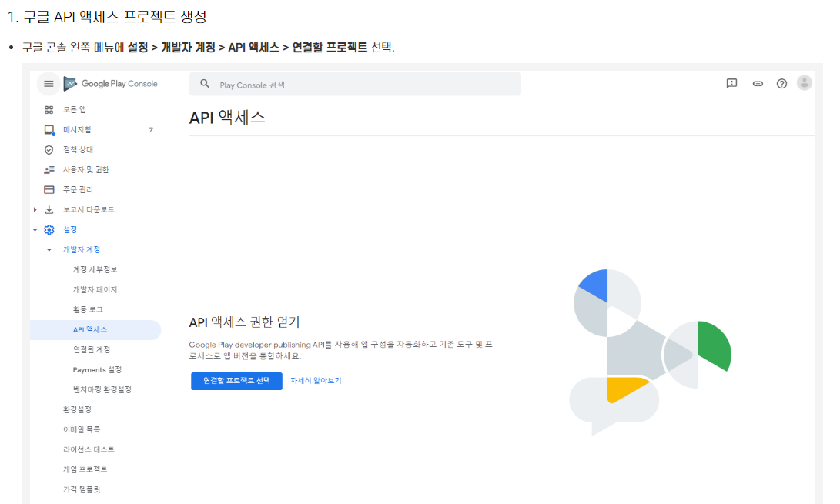Image resolution: width=840 pixels, height=504 pixels.
Task: Click the 설정 menu label
Action: tap(70, 230)
